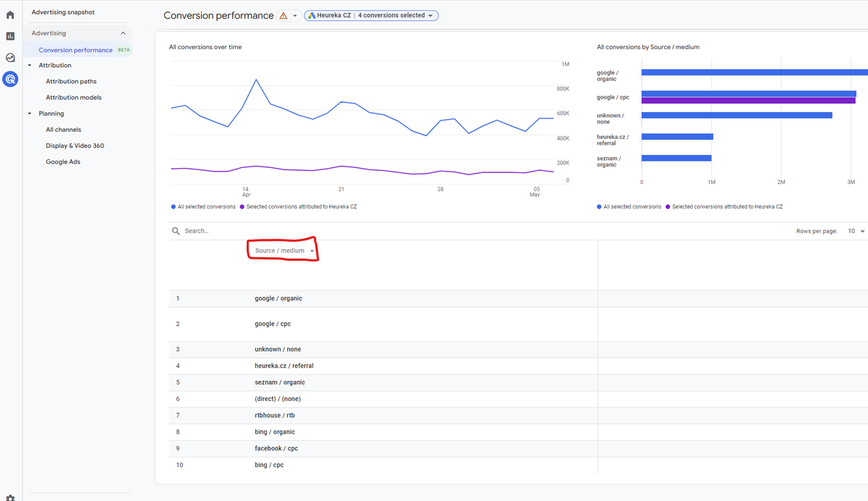
Task: Collapse the Advertising section in the sidebar
Action: coord(122,33)
